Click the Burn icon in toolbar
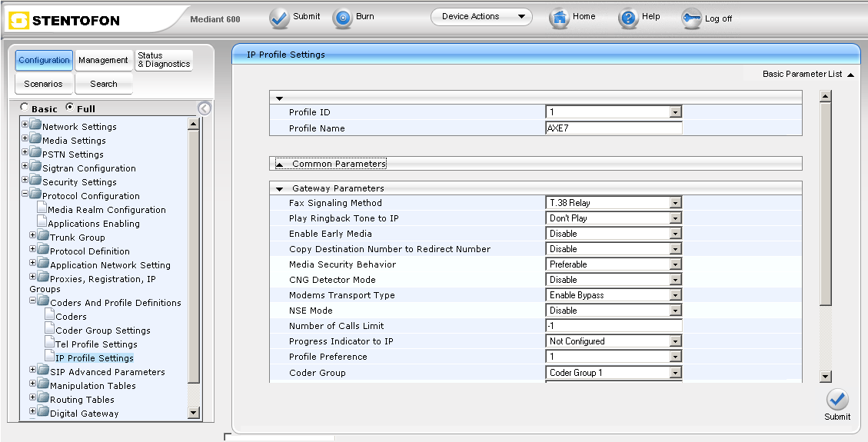 click(x=342, y=18)
